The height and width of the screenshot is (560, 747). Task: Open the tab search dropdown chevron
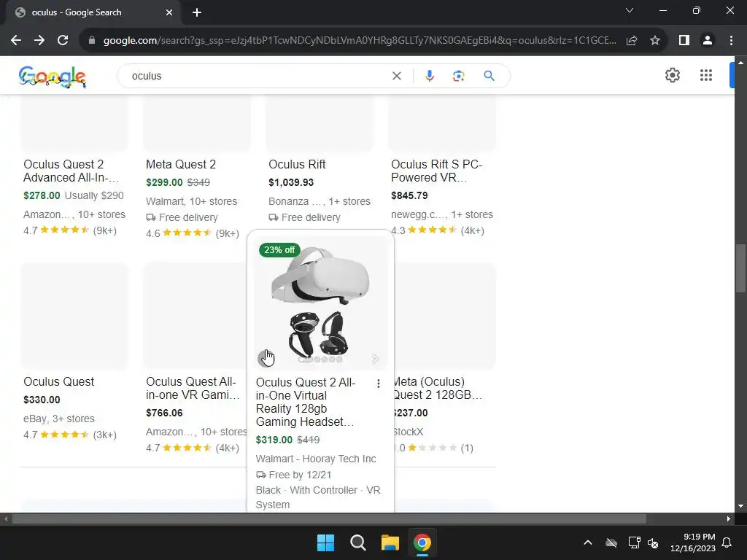(630, 10)
